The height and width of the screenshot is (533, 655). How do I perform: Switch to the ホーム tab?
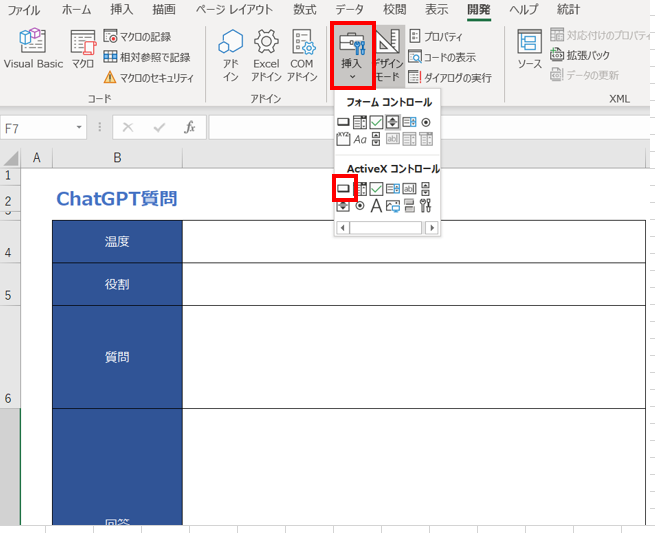(76, 10)
